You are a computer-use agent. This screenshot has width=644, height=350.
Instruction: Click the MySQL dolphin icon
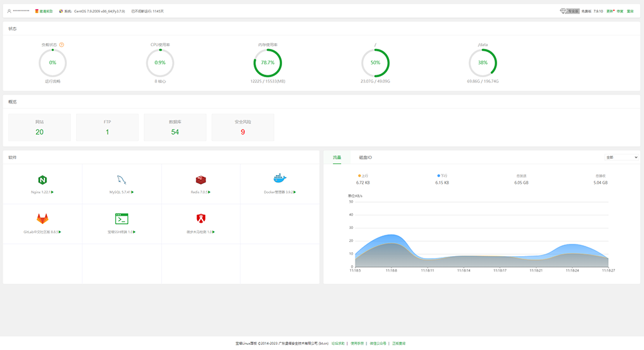click(x=121, y=180)
